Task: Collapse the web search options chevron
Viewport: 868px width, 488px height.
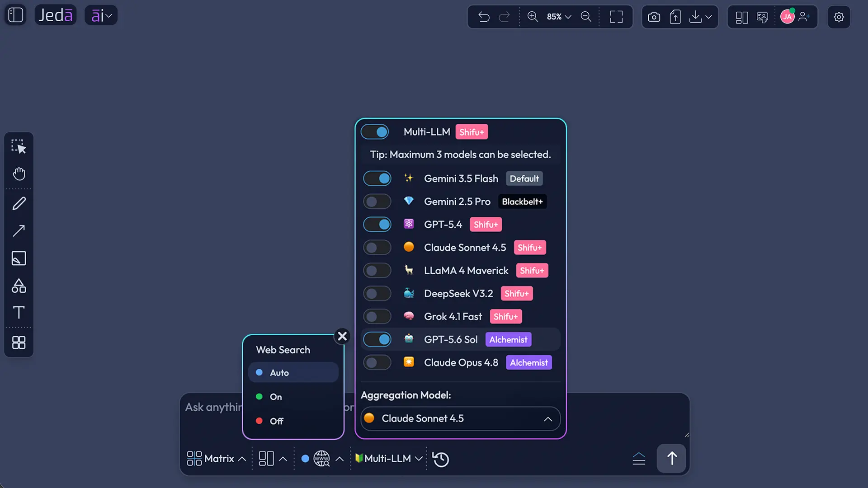Action: coord(340,459)
